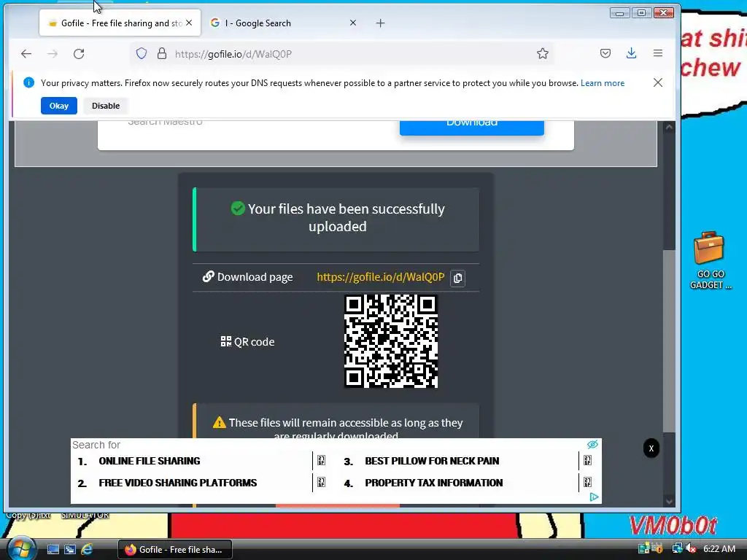747x560 pixels.
Task: Open ad result 'Free Video Sharing Platforms'
Action: click(x=178, y=483)
